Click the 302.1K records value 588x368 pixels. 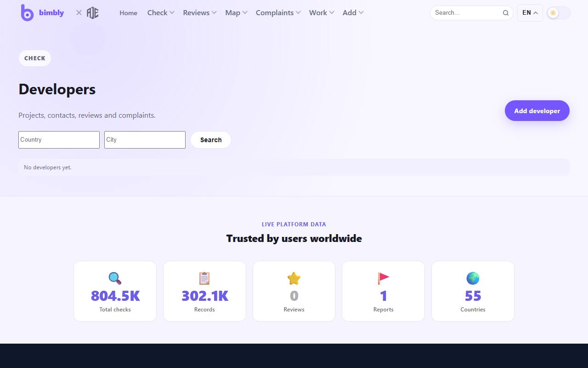(x=204, y=296)
